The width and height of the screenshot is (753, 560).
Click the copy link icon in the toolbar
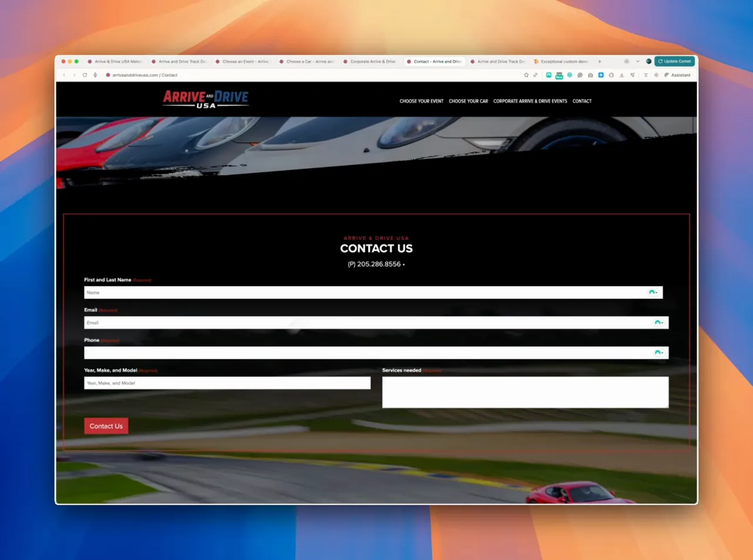535,75
